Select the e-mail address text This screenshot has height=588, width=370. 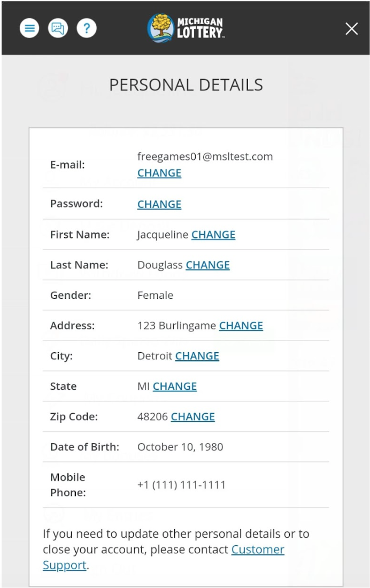coord(205,157)
